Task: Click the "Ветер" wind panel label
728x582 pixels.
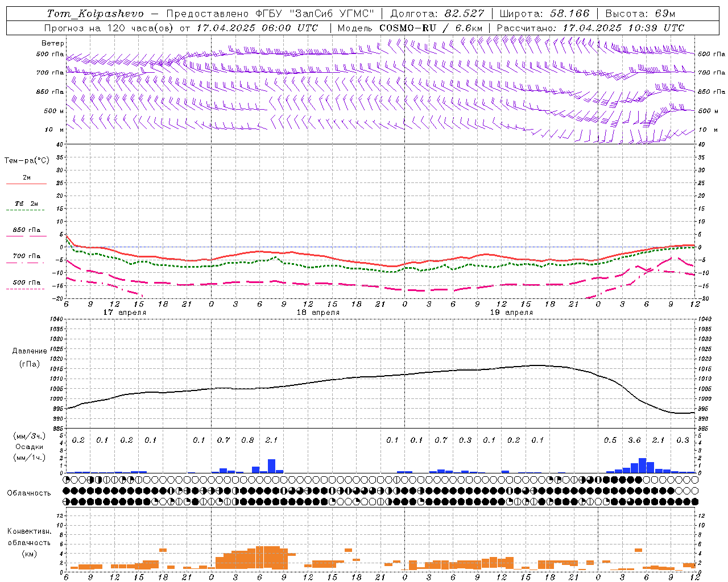Action: click(53, 43)
